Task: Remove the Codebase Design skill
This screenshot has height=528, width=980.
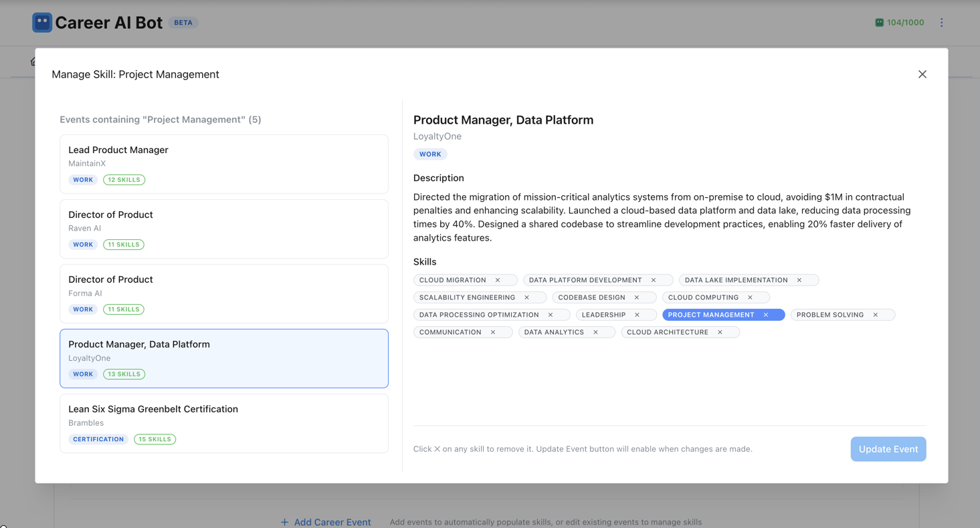Action: [637, 297]
